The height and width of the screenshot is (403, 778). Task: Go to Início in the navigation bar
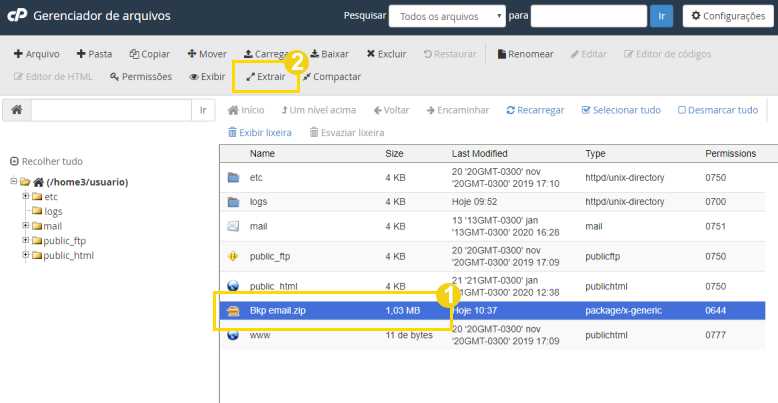click(x=246, y=110)
